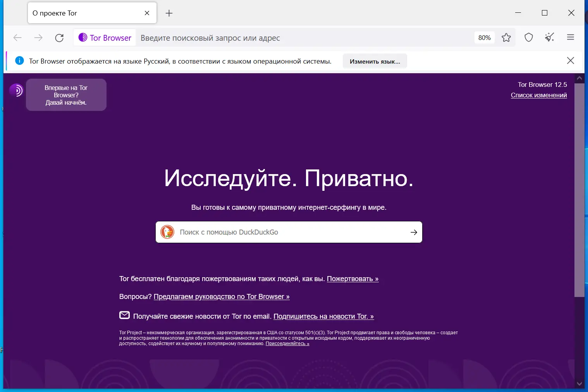588x392 pixels.
Task: Open the 'Впервые на Tor Browser?' onboarding bubble
Action: pos(66,95)
